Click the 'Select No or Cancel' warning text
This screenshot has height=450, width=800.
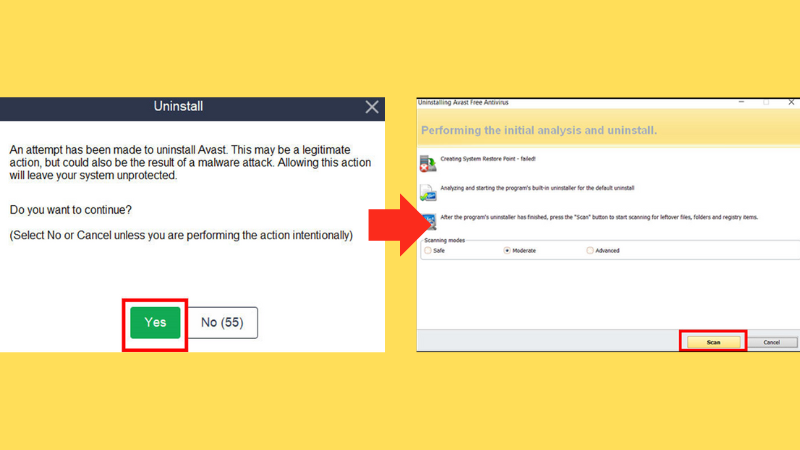click(181, 235)
